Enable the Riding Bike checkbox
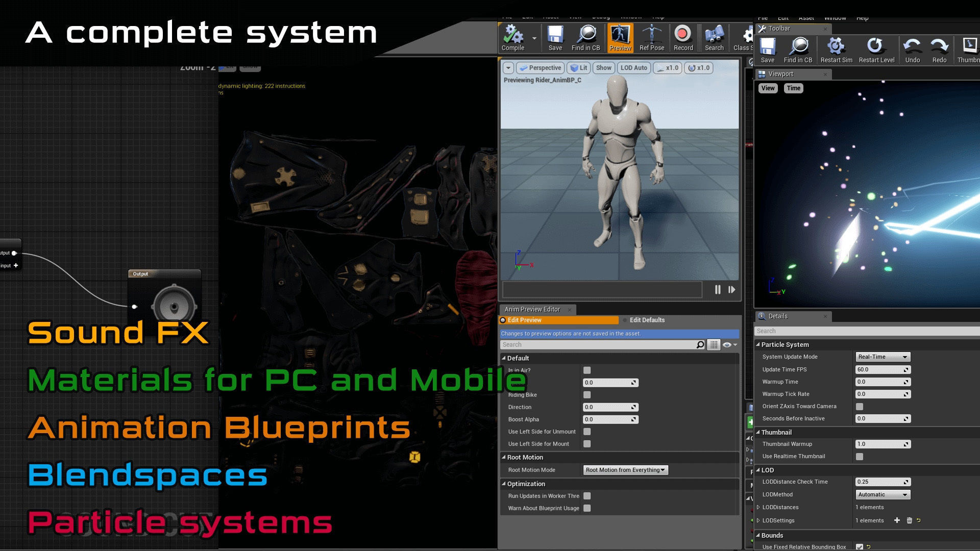 [587, 395]
